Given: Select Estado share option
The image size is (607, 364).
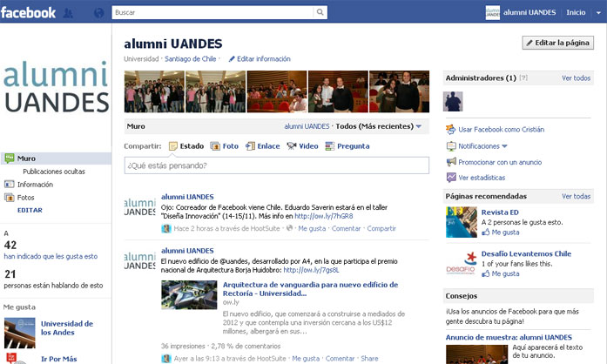Looking at the screenshot, I should pos(186,146).
